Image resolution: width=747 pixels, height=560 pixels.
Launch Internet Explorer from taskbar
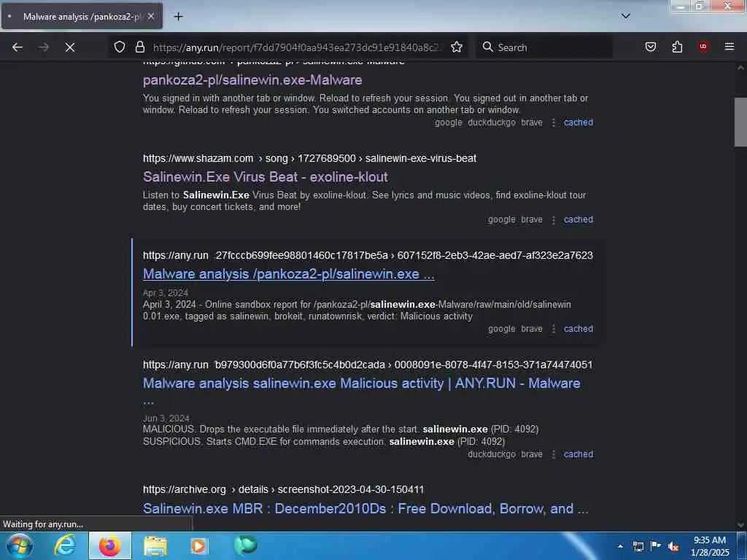(65, 545)
